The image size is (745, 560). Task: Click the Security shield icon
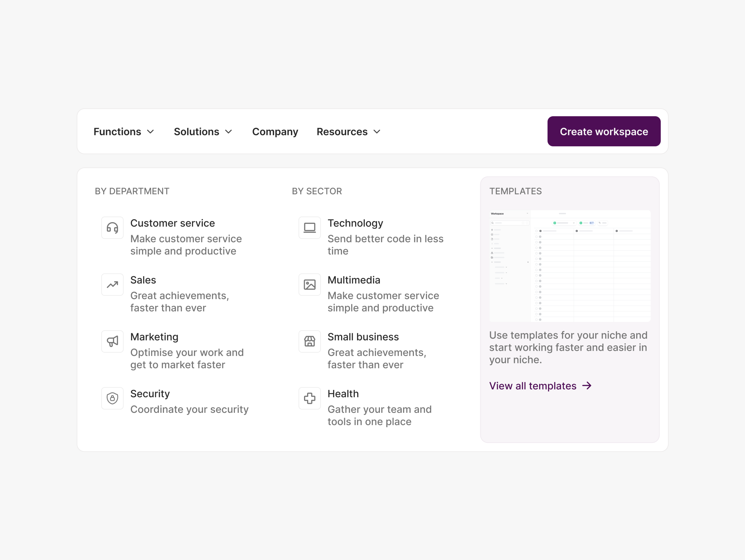(x=112, y=398)
